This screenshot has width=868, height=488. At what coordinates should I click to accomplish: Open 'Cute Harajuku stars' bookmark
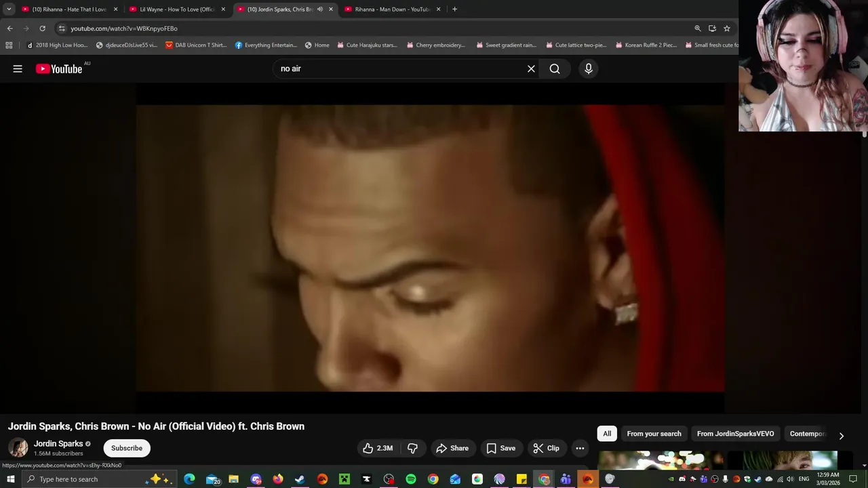(x=368, y=45)
